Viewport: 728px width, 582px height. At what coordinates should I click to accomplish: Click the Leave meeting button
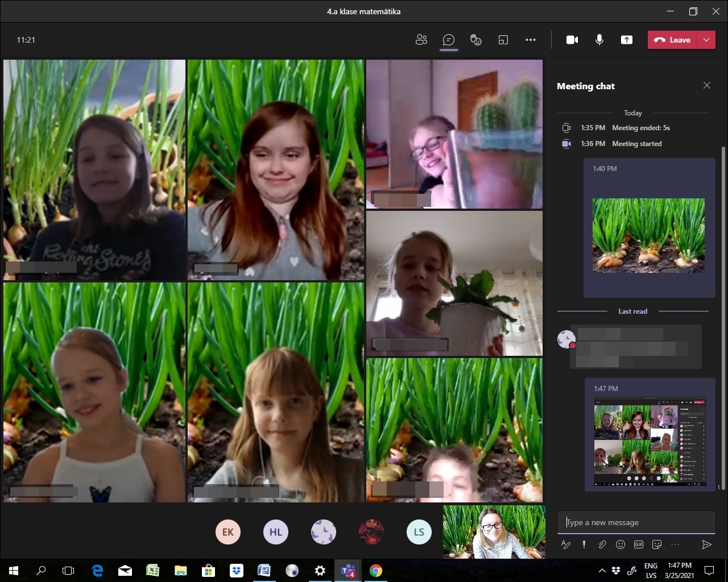pos(673,40)
